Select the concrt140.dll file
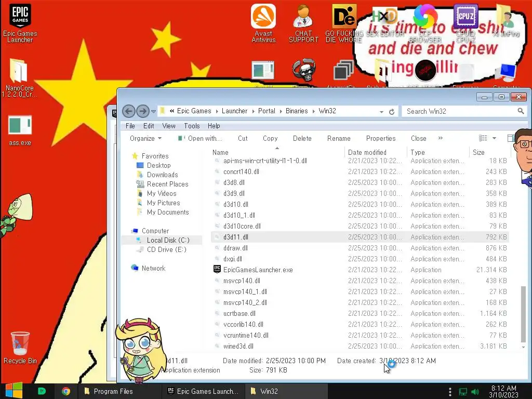Image resolution: width=532 pixels, height=399 pixels. (360, 171)
